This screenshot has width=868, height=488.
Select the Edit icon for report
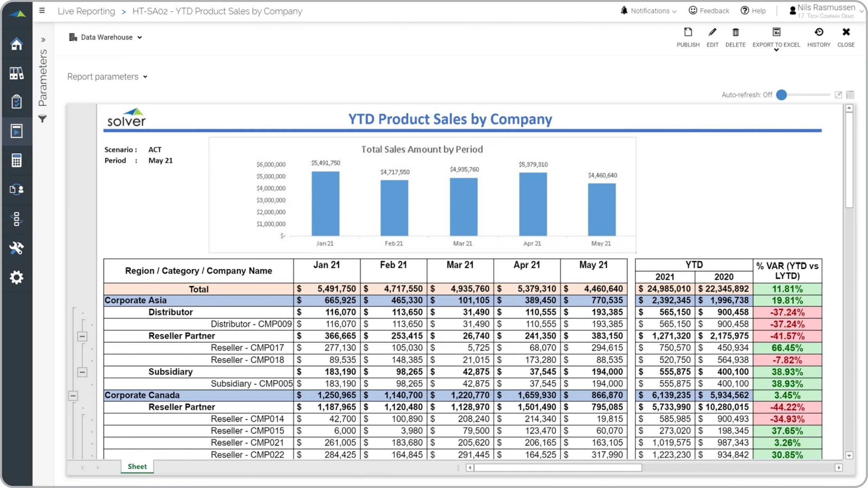(712, 32)
